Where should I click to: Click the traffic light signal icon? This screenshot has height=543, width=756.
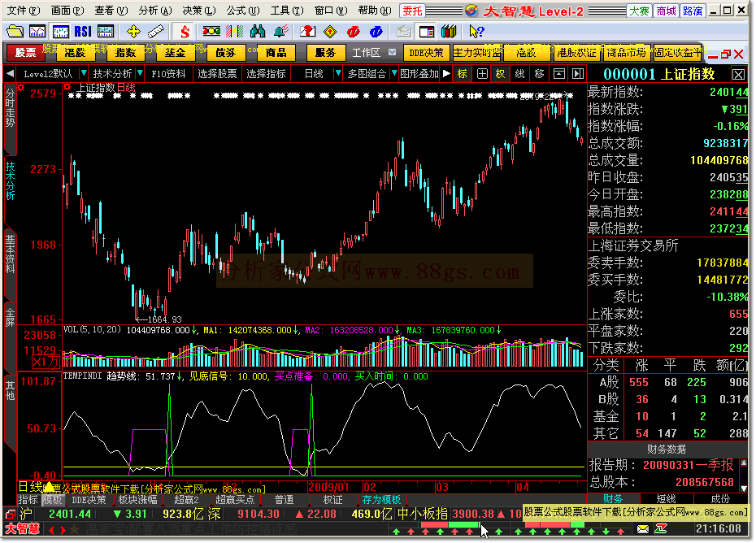pyautogui.click(x=211, y=32)
